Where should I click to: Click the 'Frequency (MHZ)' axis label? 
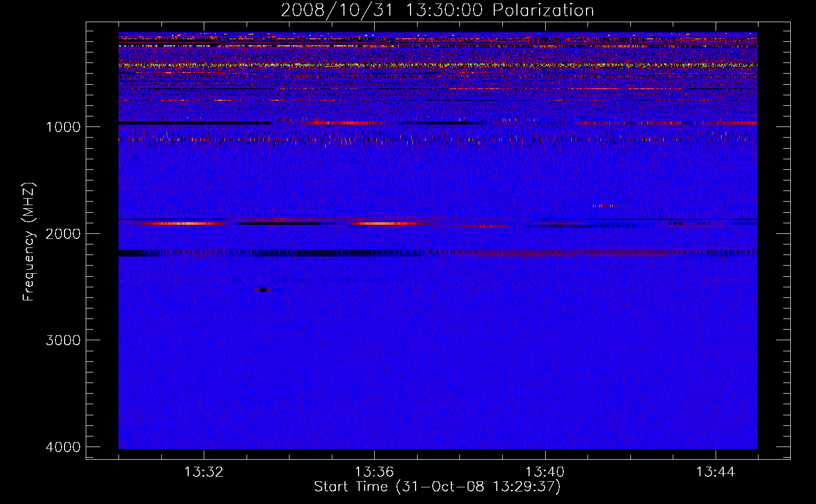pyautogui.click(x=29, y=242)
